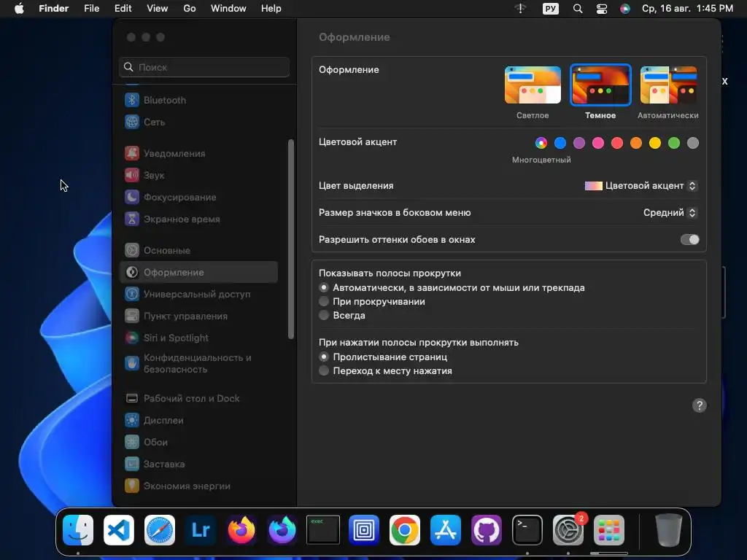Select Всегда radio option
This screenshot has height=560, width=747.
coord(324,315)
